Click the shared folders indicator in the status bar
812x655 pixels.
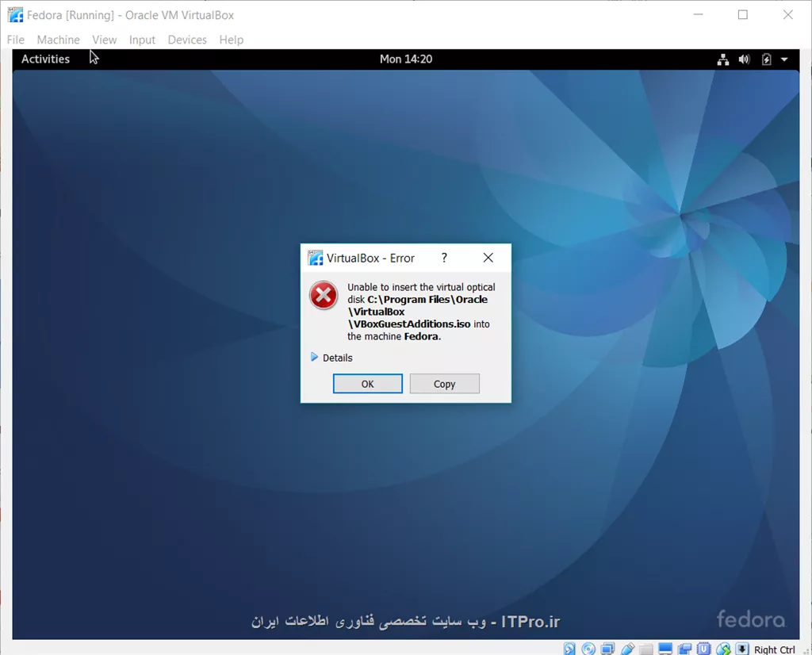pyautogui.click(x=645, y=649)
